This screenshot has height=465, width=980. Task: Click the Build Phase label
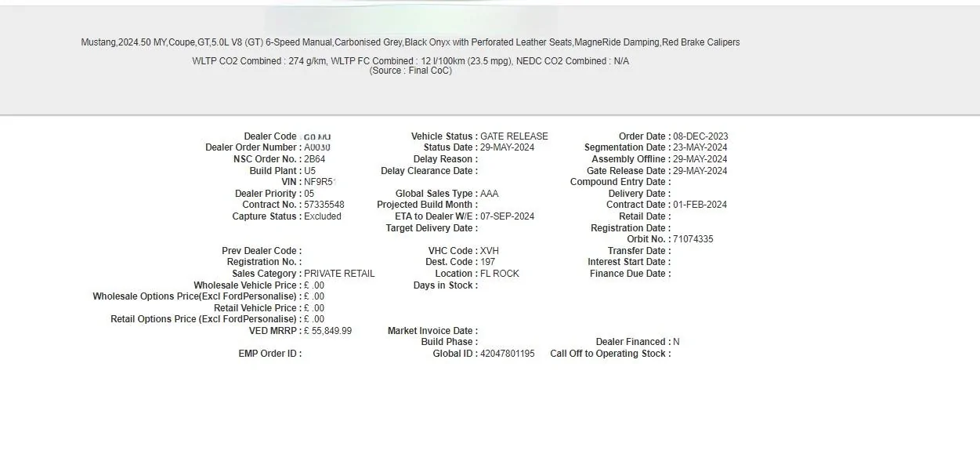[450, 342]
